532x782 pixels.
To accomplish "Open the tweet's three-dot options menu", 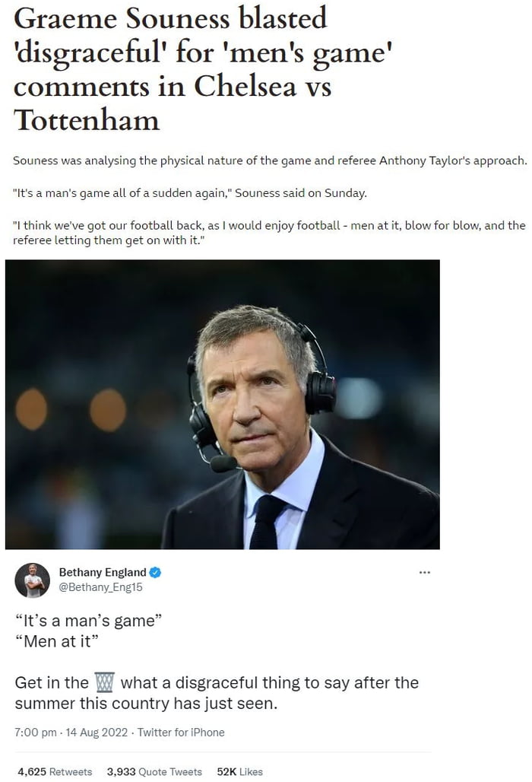I will [426, 573].
